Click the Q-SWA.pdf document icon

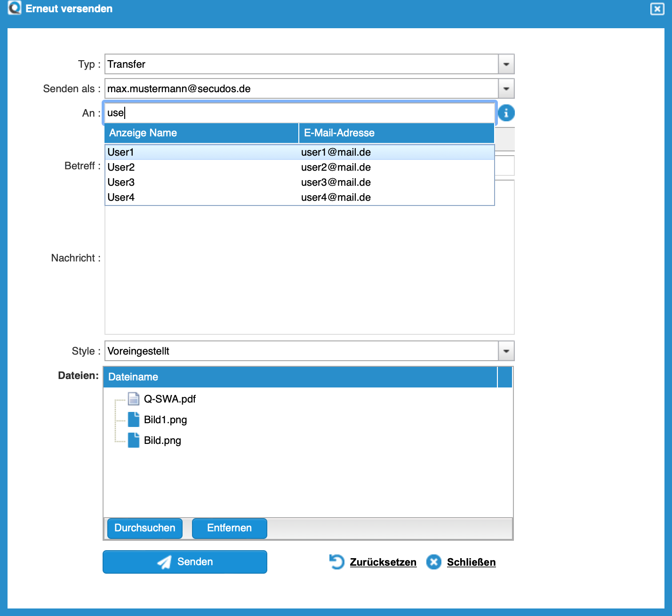tap(134, 399)
